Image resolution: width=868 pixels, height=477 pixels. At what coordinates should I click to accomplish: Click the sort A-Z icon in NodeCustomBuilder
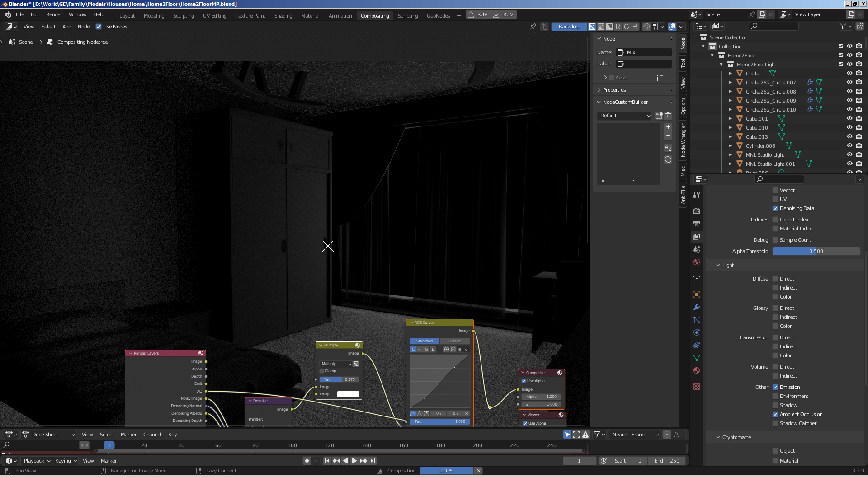click(668, 148)
